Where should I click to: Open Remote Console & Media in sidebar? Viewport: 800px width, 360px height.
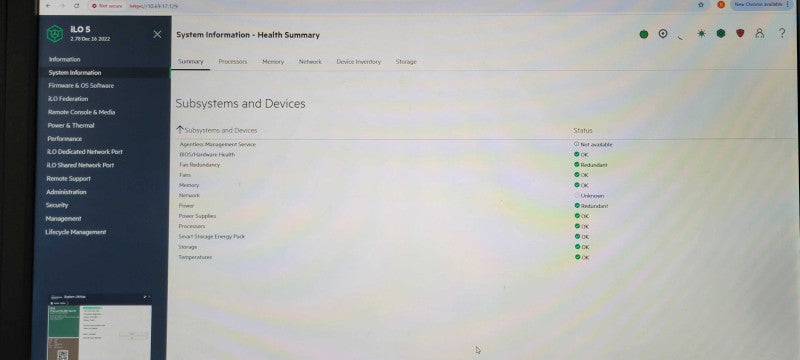point(82,112)
